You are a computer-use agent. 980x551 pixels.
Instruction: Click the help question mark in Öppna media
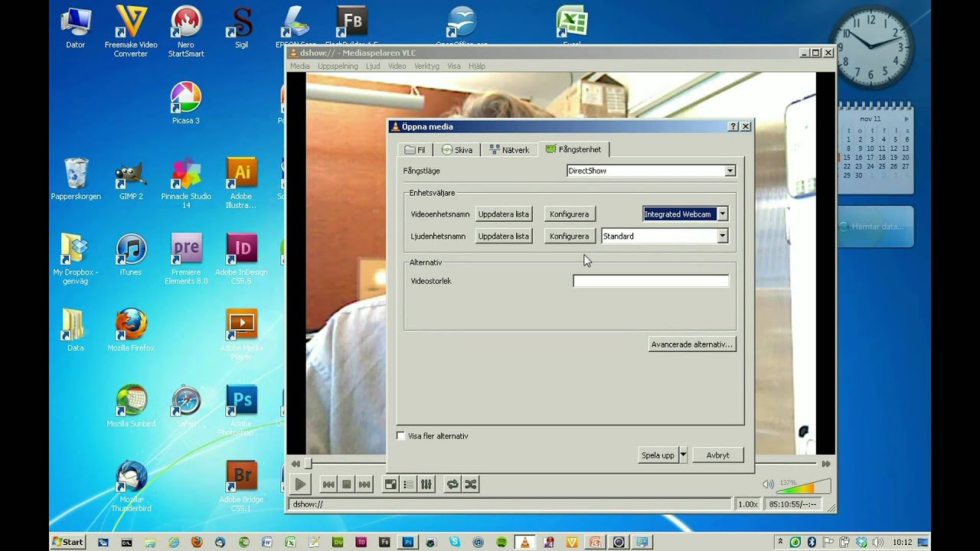[x=733, y=126]
